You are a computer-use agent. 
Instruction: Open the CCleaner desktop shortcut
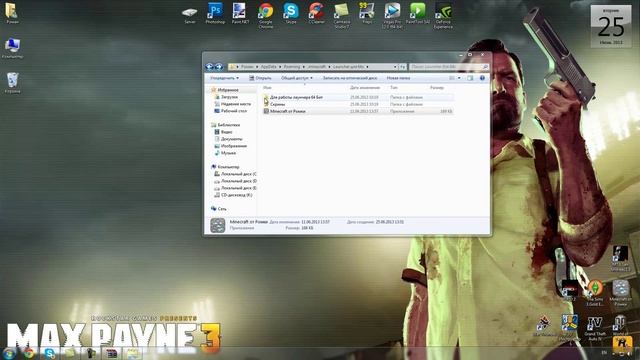pyautogui.click(x=316, y=13)
